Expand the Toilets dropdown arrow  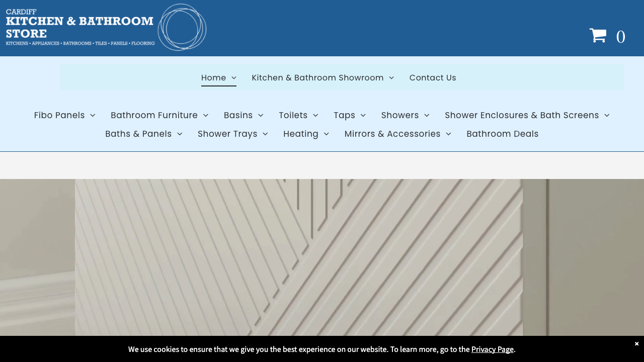click(315, 115)
